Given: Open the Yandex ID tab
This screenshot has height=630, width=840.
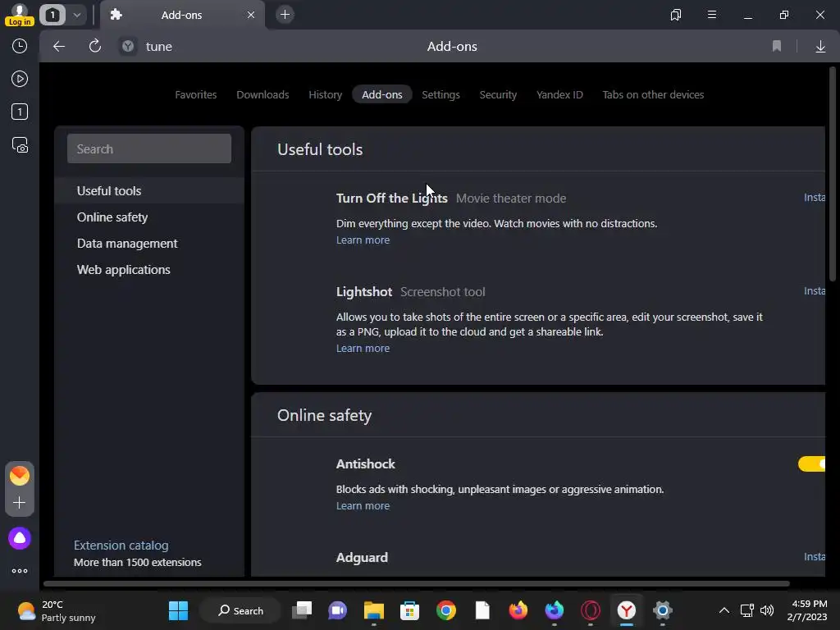Looking at the screenshot, I should (x=559, y=95).
